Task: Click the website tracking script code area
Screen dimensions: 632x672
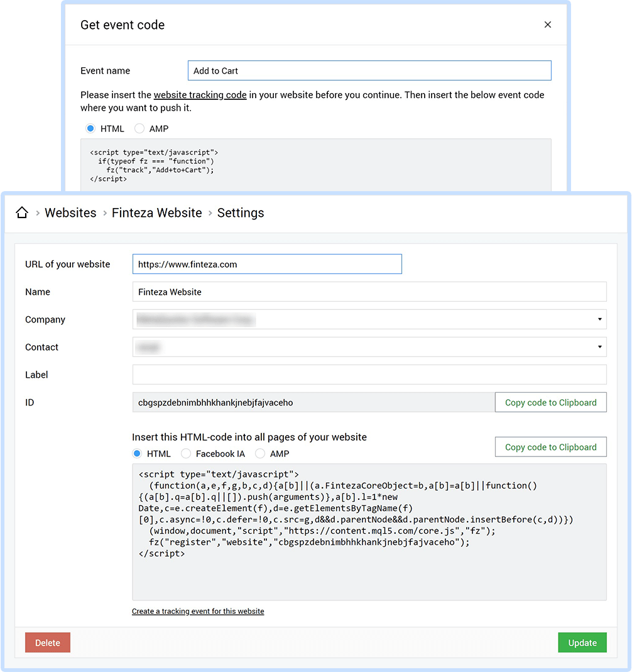Action: click(369, 532)
